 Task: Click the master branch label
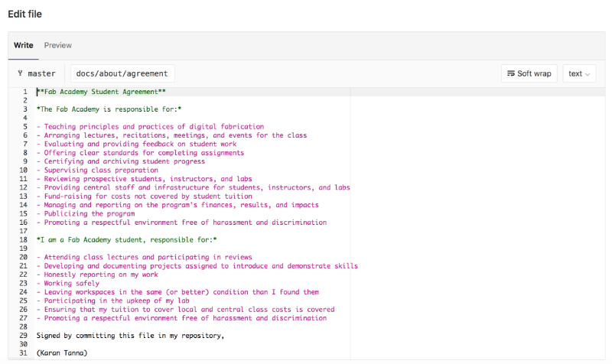[42, 73]
